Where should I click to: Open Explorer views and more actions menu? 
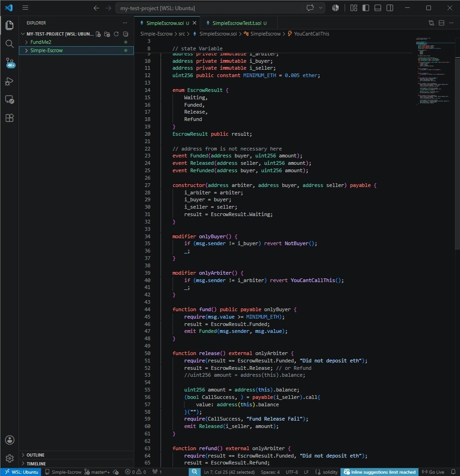click(x=125, y=23)
